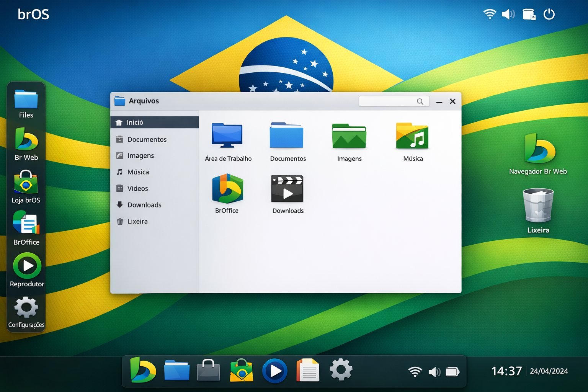Open the settings gear in the taskbar
This screenshot has width=588, height=392.
pyautogui.click(x=340, y=370)
